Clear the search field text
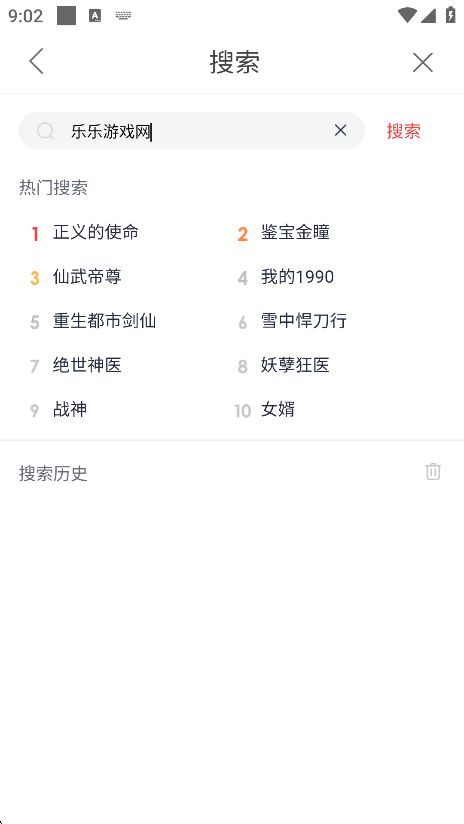Viewport: 464px width, 824px height. pos(341,130)
